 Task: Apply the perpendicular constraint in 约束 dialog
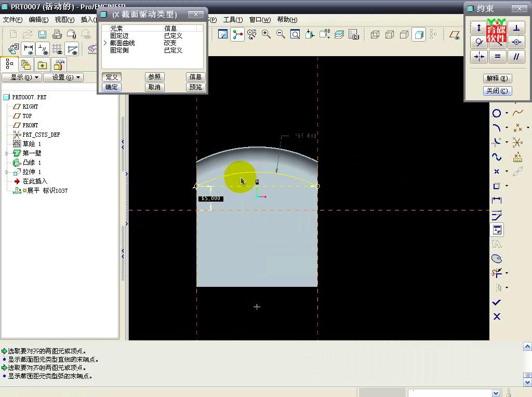tap(516, 28)
